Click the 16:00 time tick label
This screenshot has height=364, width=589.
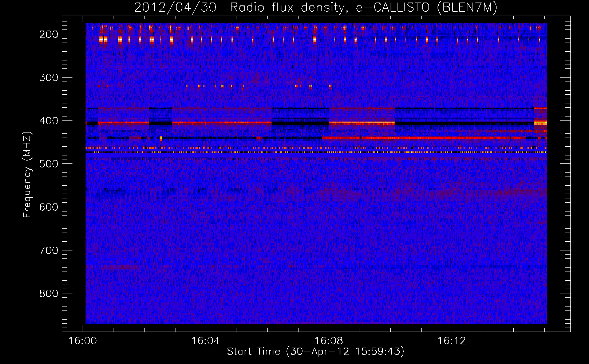83,341
